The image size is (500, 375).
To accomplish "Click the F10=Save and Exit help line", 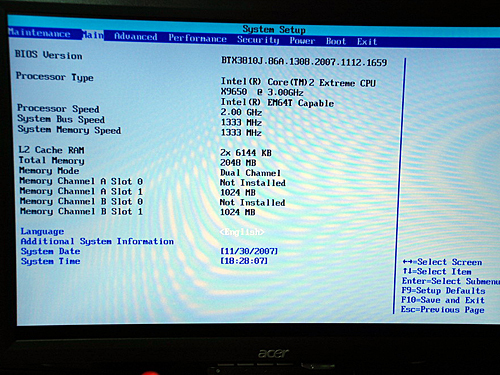I will [x=443, y=300].
